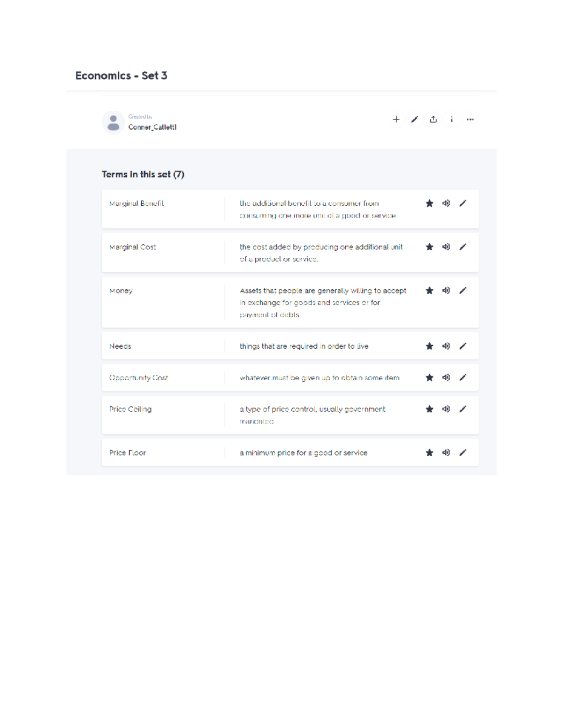Play audio for Marginal Cost term
This screenshot has height=728, width=563.
[x=446, y=247]
